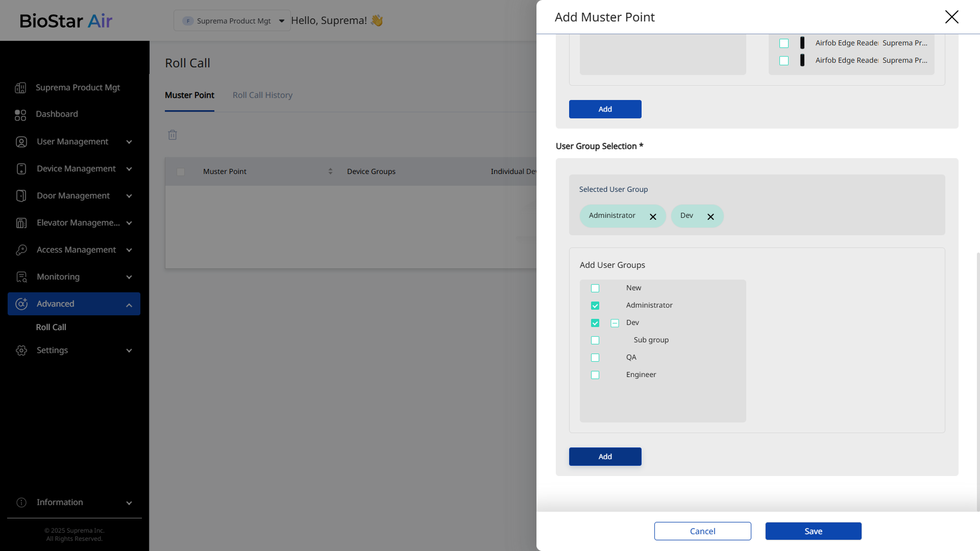Expand the User Management menu chevron
Screen dimensions: 980x551
click(x=129, y=142)
